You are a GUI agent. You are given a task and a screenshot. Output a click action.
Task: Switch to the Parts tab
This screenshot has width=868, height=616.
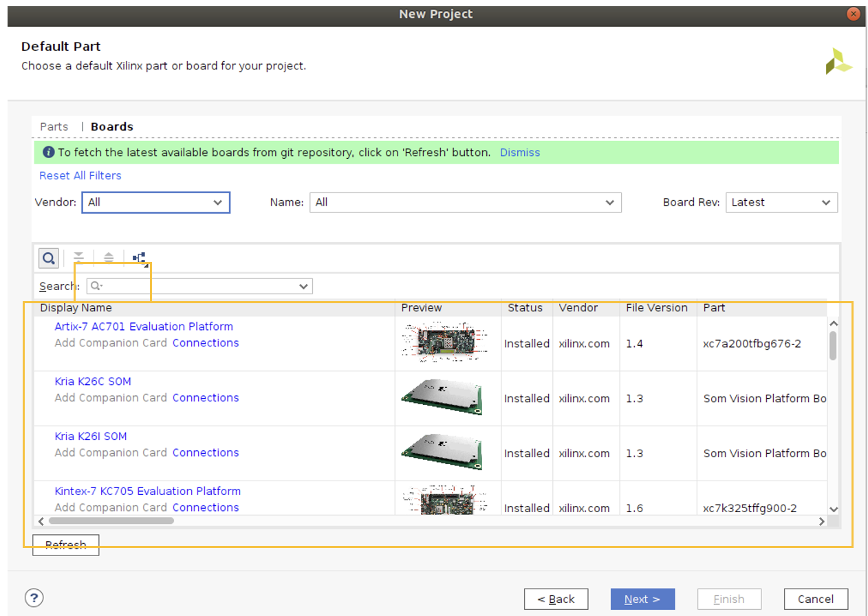pos(54,126)
